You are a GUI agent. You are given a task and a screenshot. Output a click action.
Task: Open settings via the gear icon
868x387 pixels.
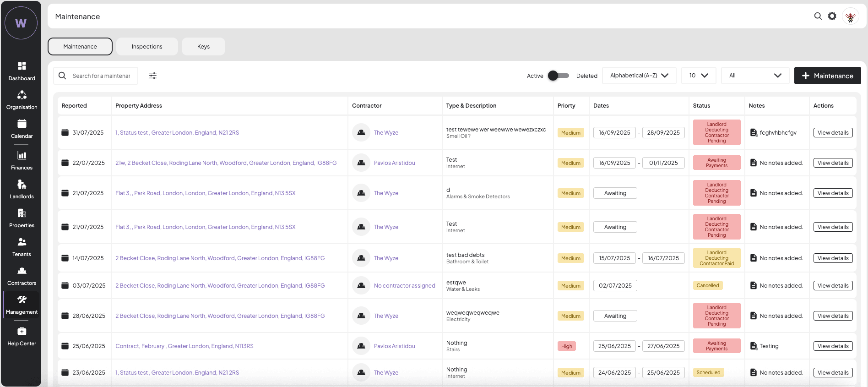coord(832,16)
